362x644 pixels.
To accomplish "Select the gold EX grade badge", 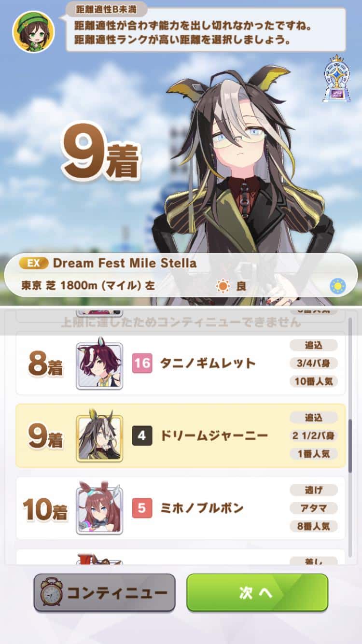I will (x=34, y=263).
